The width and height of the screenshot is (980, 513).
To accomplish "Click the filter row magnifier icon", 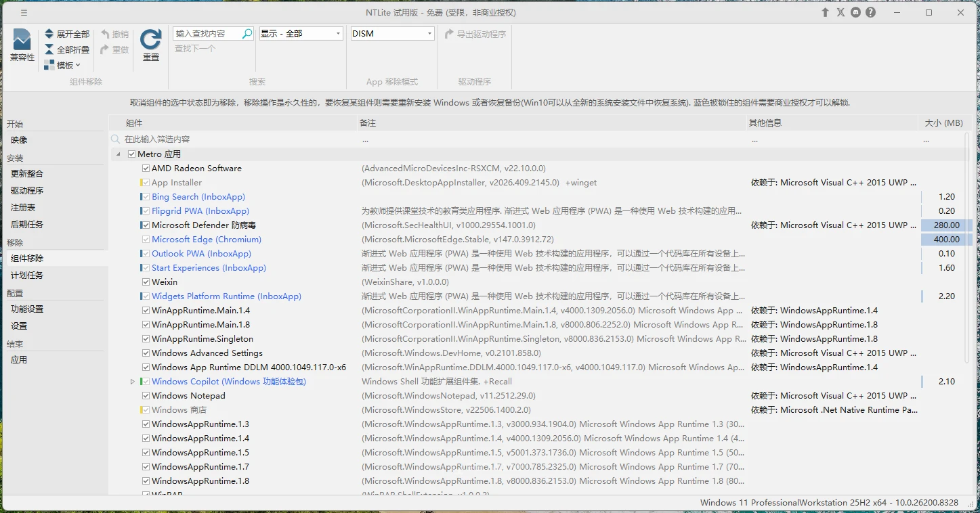I will click(x=116, y=139).
